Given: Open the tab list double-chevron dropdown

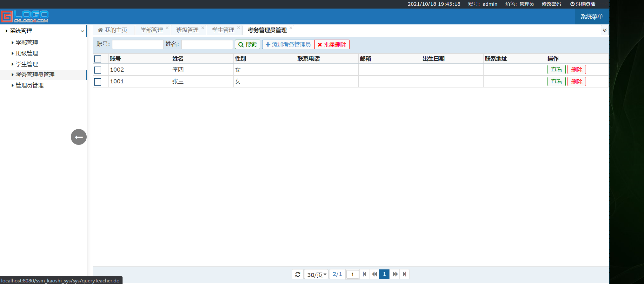Looking at the screenshot, I should click(605, 30).
